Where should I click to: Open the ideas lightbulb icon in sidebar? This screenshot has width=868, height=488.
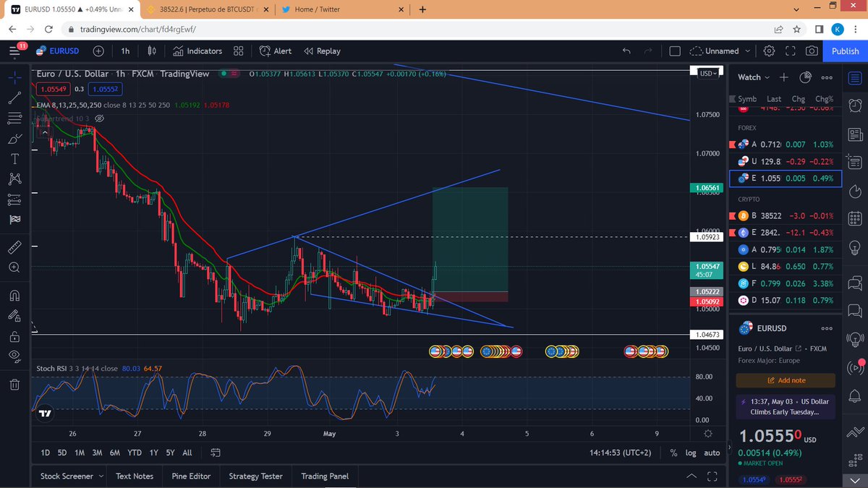(x=855, y=247)
